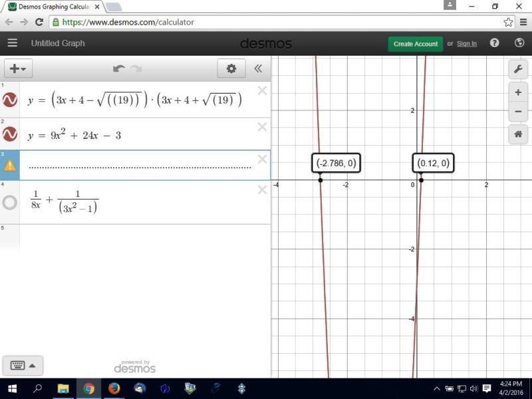Open the Windows Start menu
The width and height of the screenshot is (532, 399).
[13, 388]
